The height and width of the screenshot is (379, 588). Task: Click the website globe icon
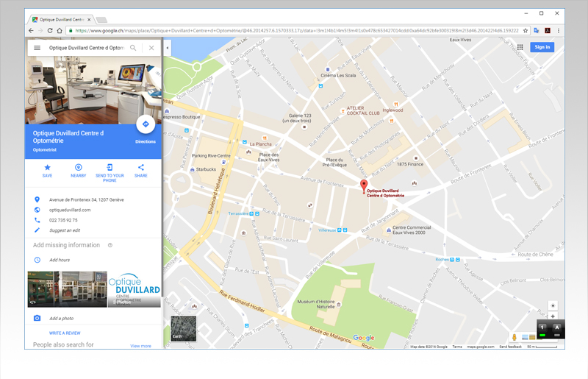(37, 210)
